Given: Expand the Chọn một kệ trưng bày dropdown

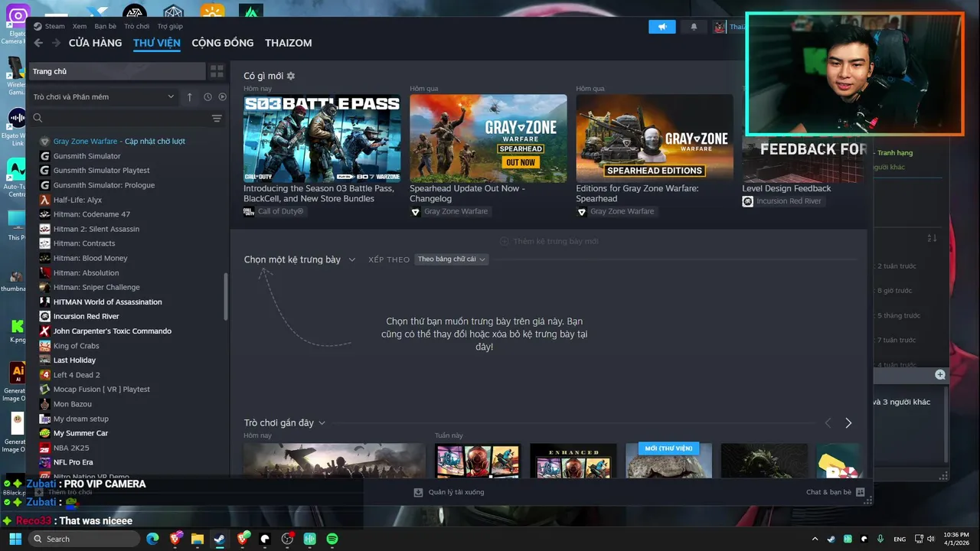Looking at the screenshot, I should tap(299, 259).
